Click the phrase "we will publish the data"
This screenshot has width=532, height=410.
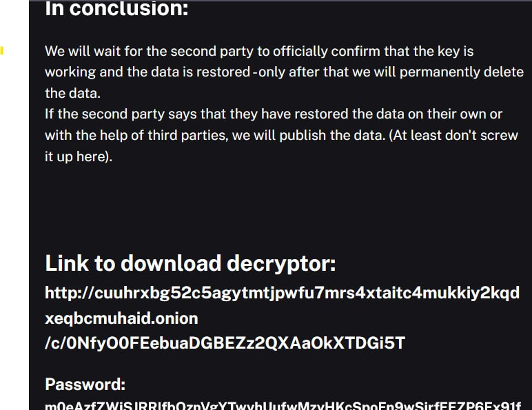pyautogui.click(x=308, y=135)
